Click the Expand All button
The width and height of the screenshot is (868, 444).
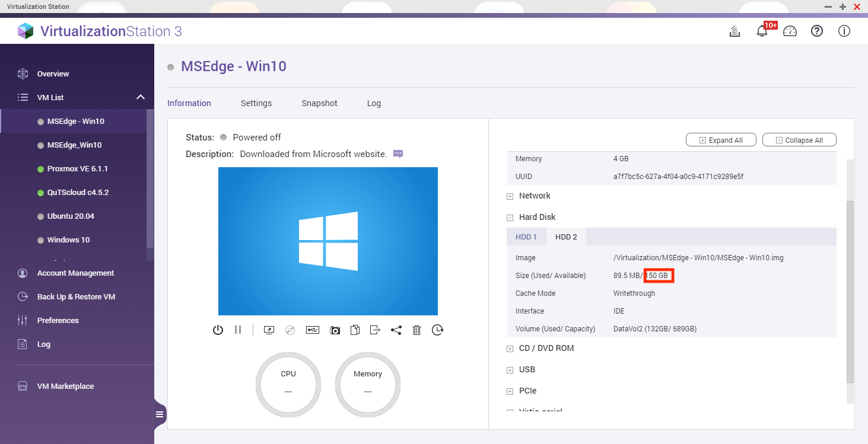(x=721, y=140)
